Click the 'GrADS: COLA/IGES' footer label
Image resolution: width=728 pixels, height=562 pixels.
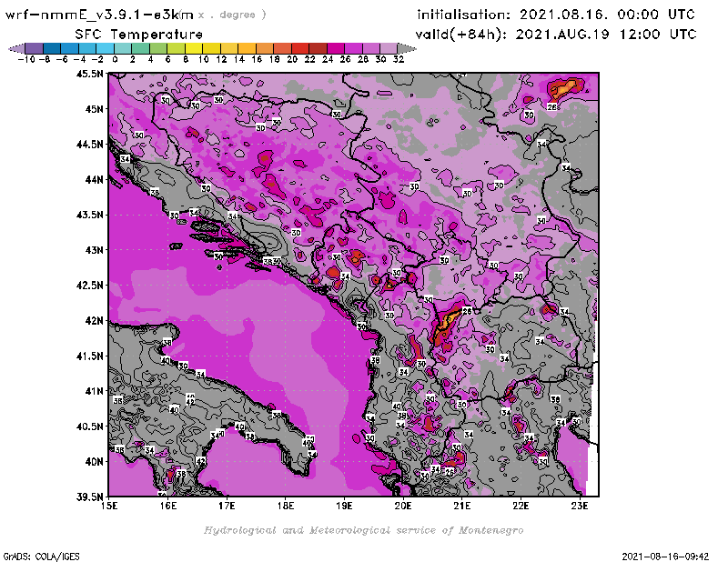pyautogui.click(x=41, y=557)
